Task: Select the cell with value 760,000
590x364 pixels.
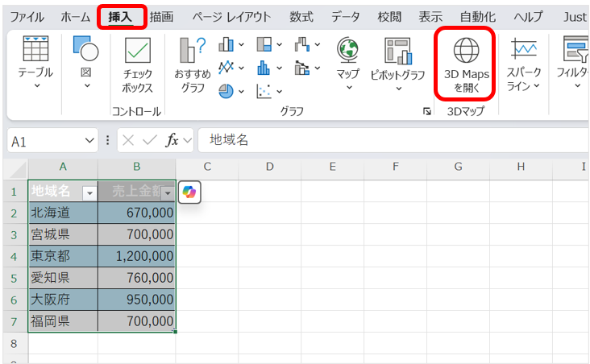Action: pos(136,278)
